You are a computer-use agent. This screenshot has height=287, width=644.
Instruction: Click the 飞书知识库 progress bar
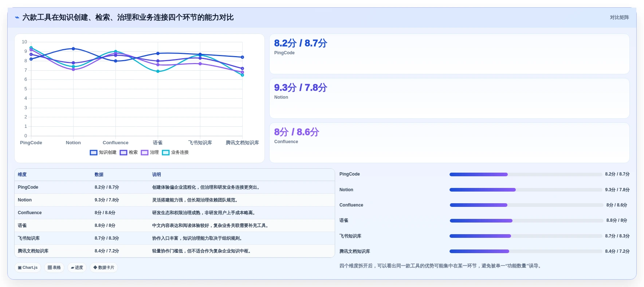click(x=526, y=236)
